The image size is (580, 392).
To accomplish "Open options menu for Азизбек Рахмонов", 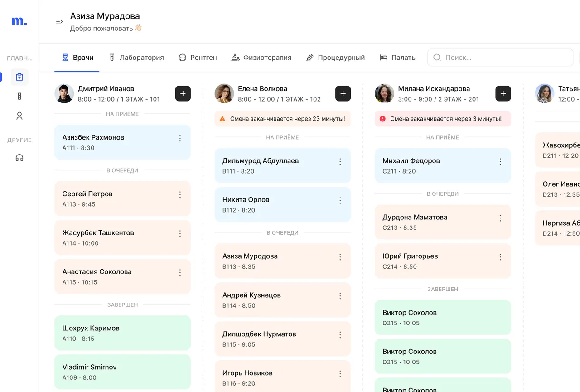I will [x=180, y=138].
